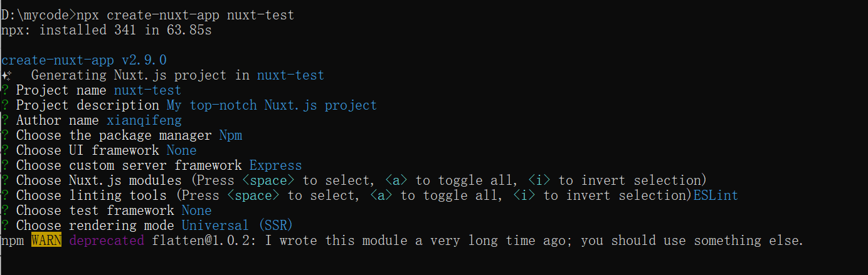
Task: Click the Npm package manager answer
Action: click(x=230, y=135)
